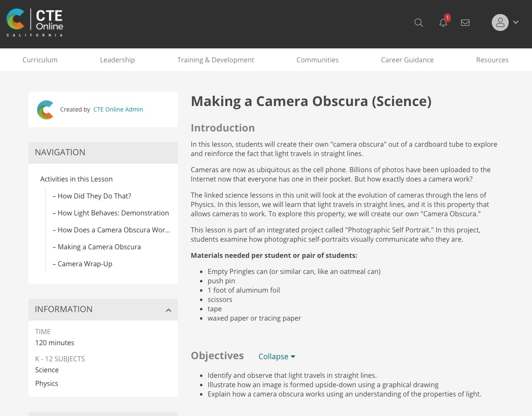532x416 pixels.
Task: Select 'Making a Camera Obscura' activity
Action: tap(99, 247)
